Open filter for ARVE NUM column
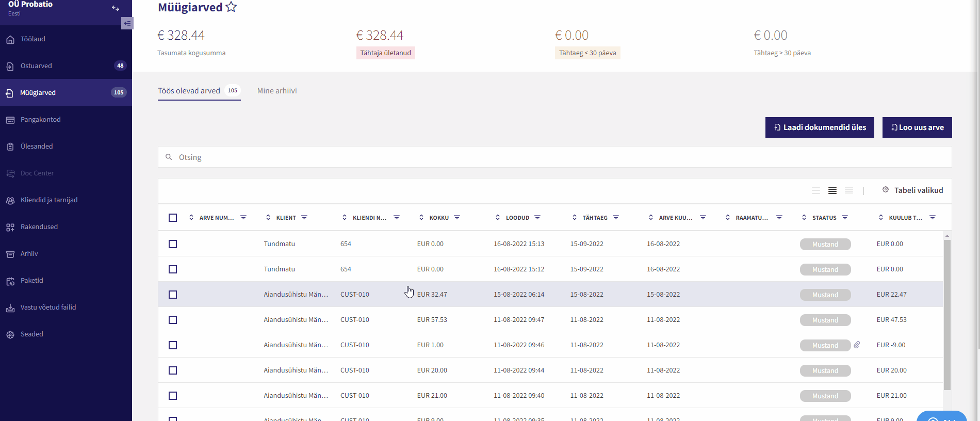This screenshot has height=421, width=980. [243, 218]
